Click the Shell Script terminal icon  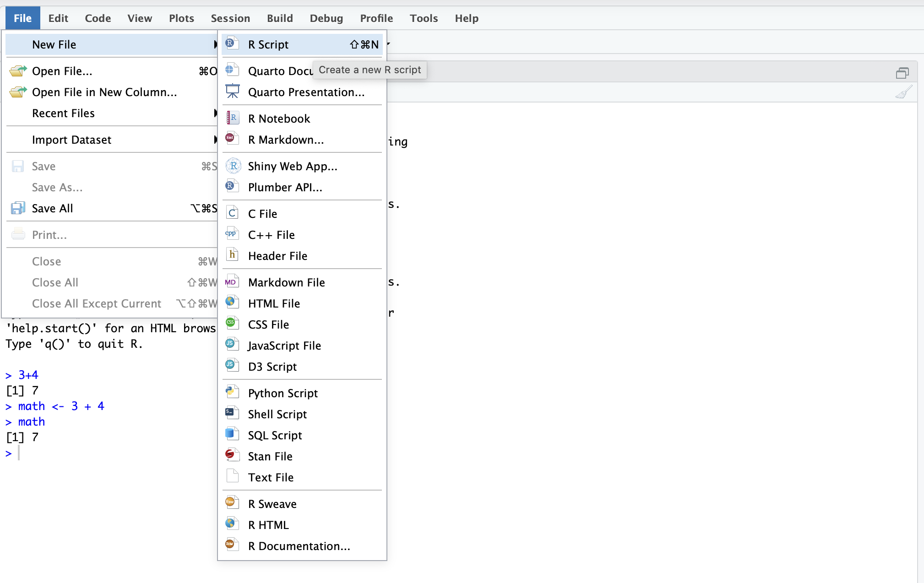click(x=232, y=414)
